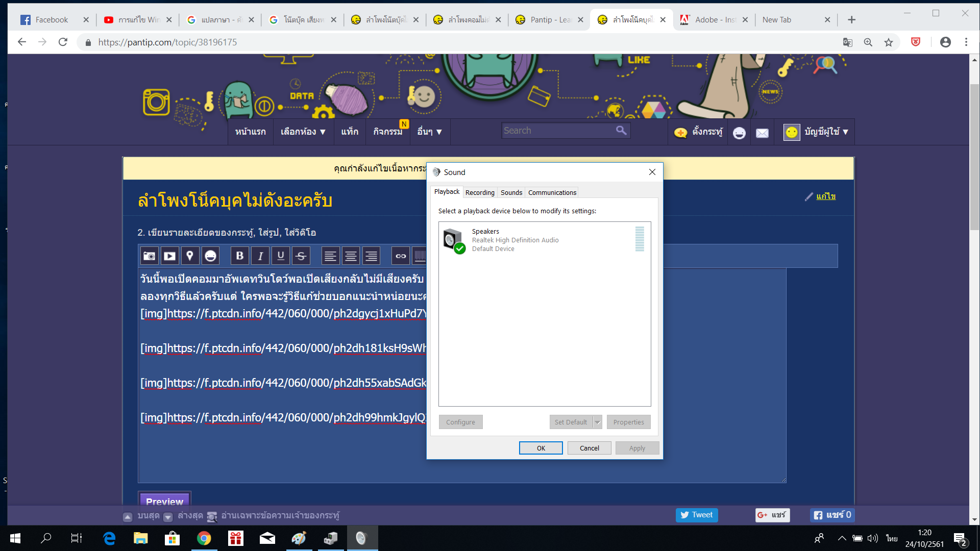
Task: Click the insert image camera icon
Action: 149,256
